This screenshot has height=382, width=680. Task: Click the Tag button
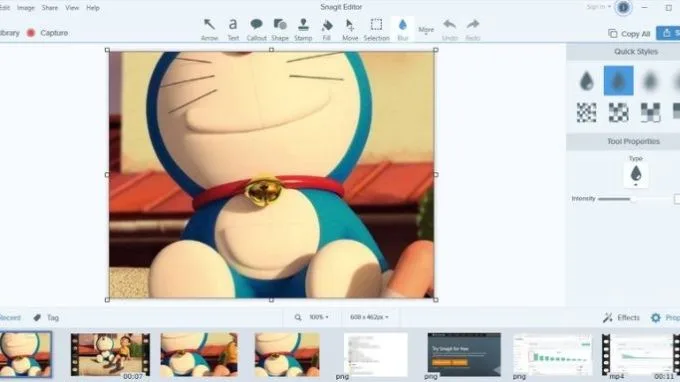coord(46,318)
